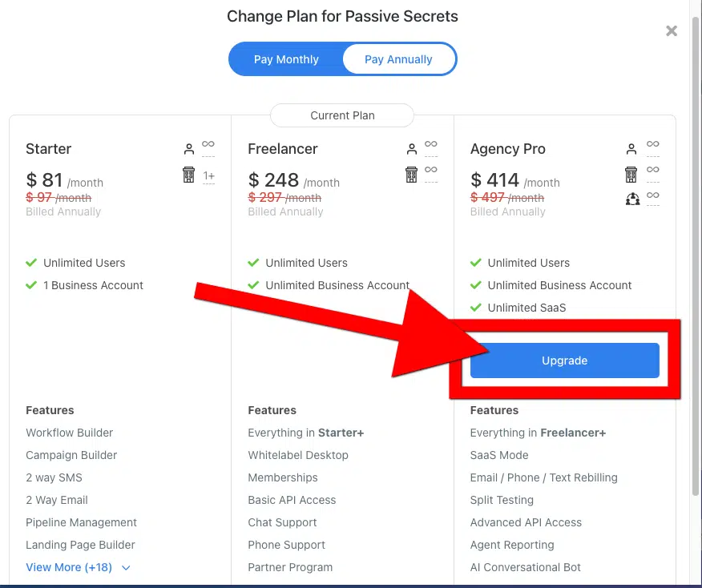Switch billing to Pay Annually
702x588 pixels.
(398, 59)
